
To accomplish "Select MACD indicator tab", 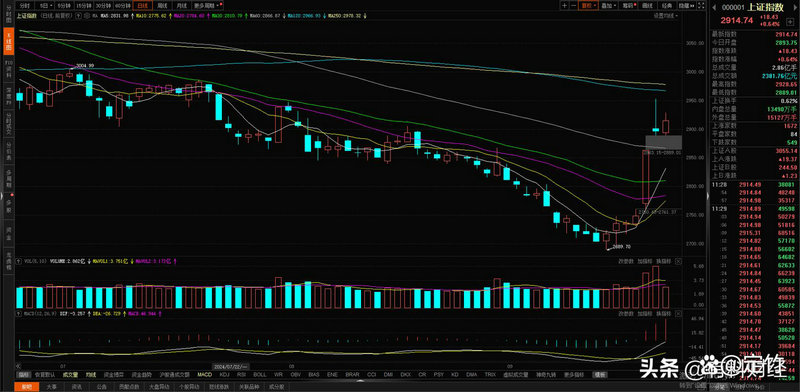I will click(205, 375).
